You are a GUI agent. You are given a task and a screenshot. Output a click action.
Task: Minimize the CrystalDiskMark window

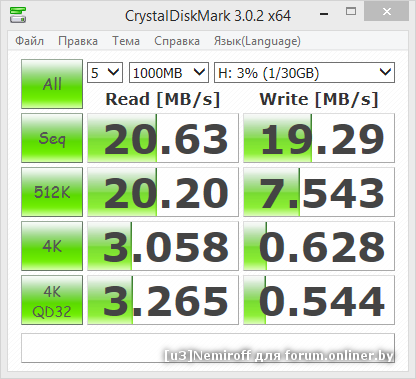pyautogui.click(x=324, y=13)
